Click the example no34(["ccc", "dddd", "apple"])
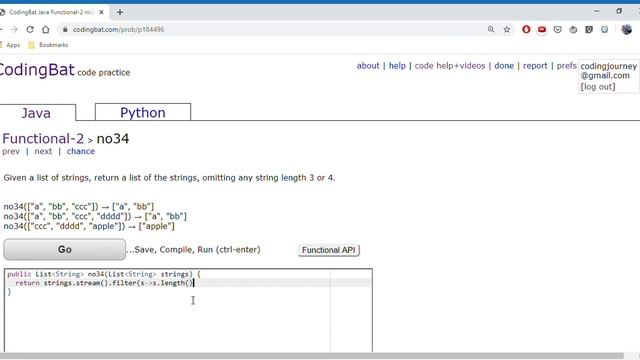 (x=89, y=226)
